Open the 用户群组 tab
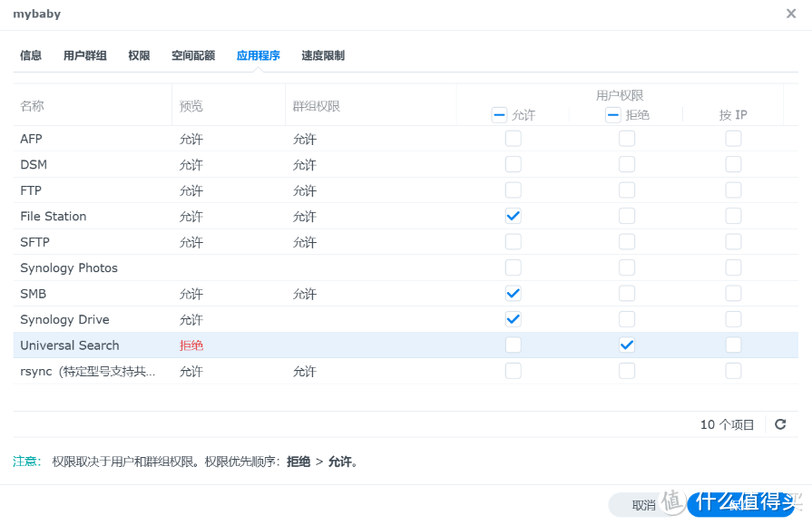 [x=85, y=55]
